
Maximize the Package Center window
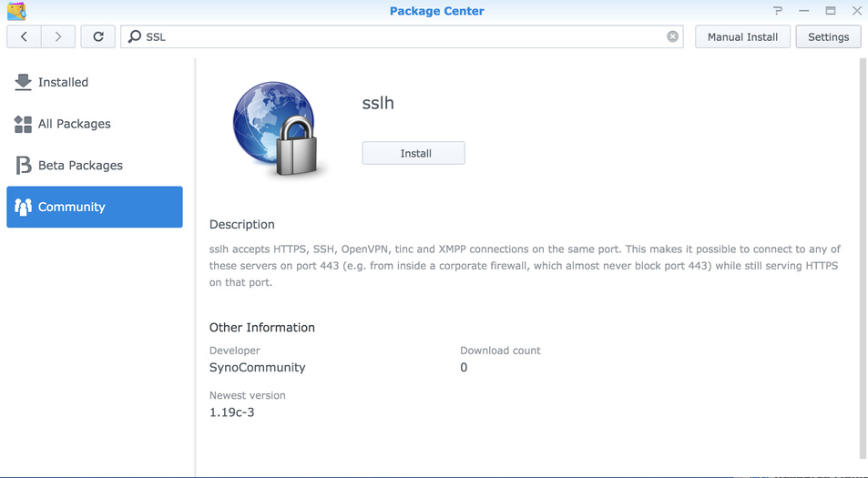click(831, 11)
